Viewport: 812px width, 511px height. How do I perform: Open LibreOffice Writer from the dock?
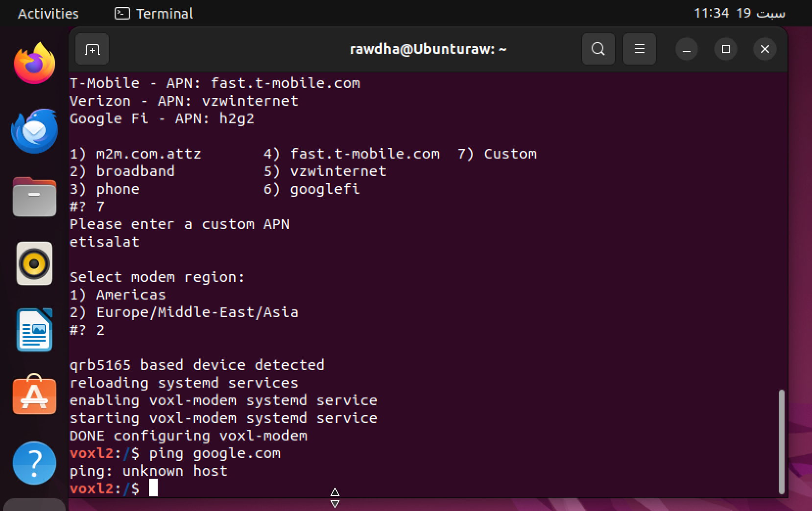pos(34,330)
